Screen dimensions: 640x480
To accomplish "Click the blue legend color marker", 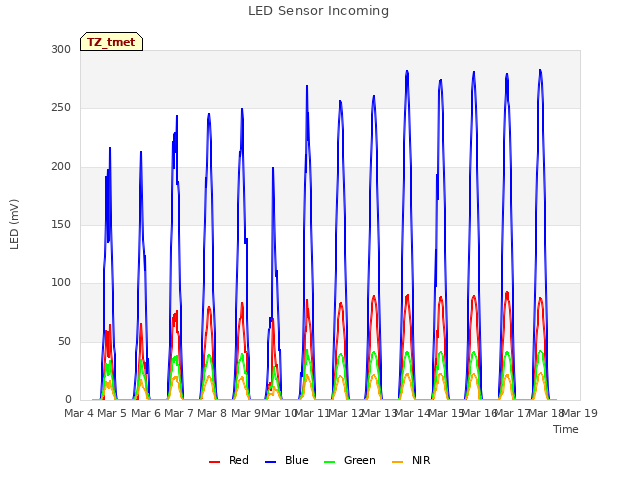I will click(271, 462).
